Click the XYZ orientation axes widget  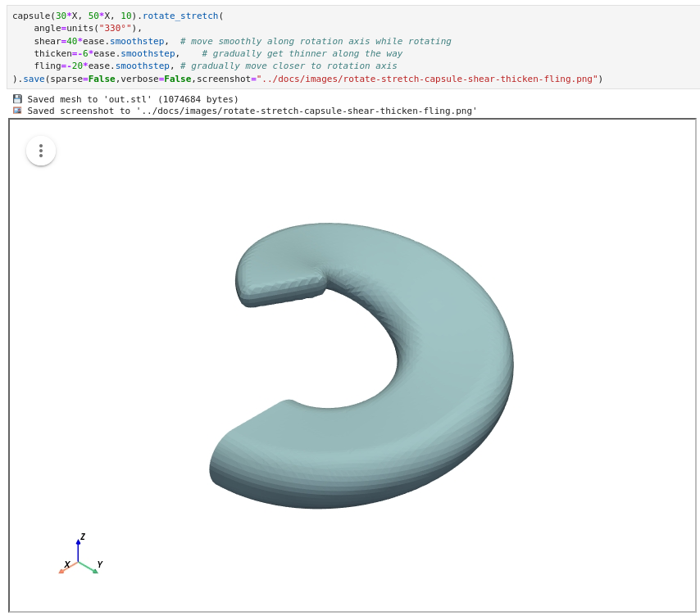click(x=81, y=554)
